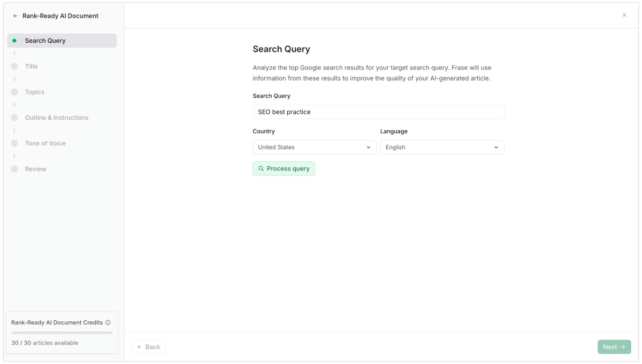Click the info icon next to Credits

[108, 323]
